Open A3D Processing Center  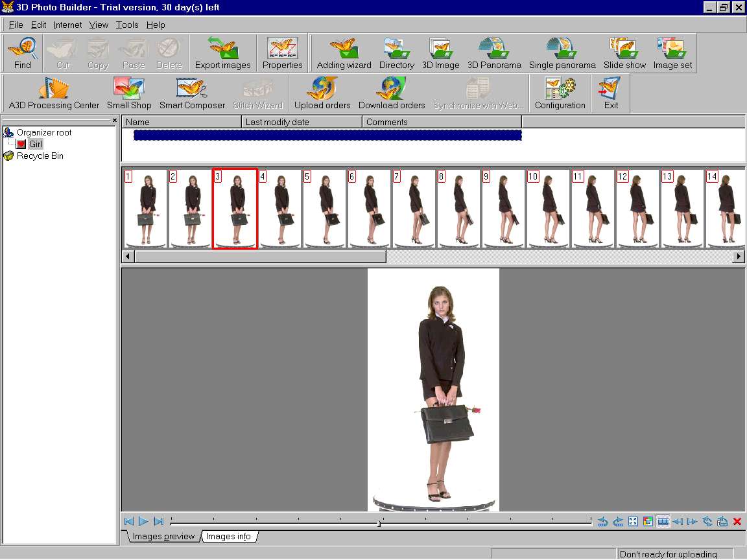[54, 93]
